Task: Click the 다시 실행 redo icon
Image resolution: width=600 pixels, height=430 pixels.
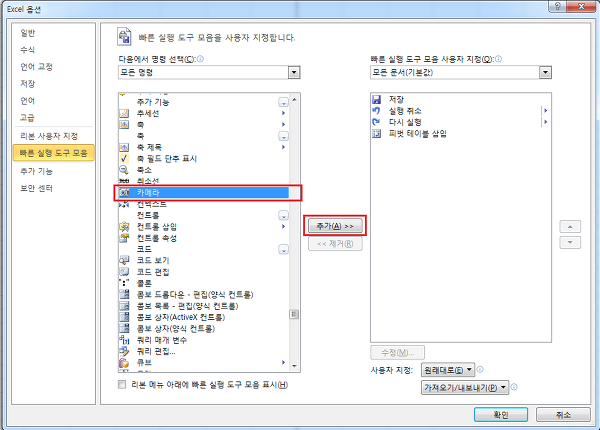Action: pyautogui.click(x=377, y=122)
